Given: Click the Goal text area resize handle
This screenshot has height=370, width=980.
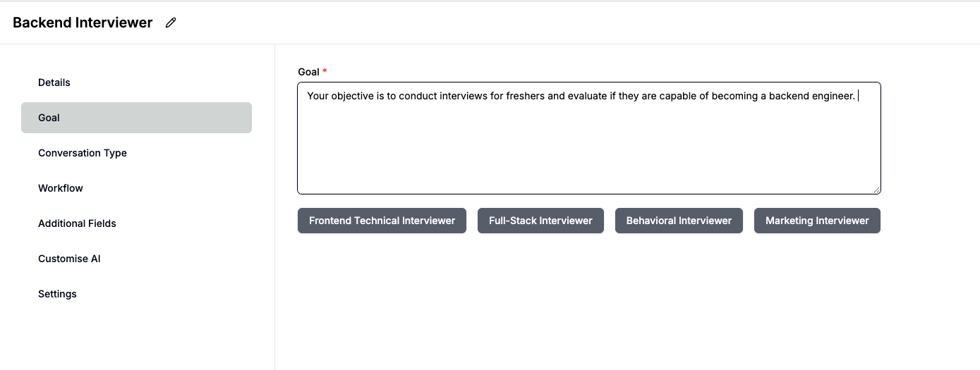Looking at the screenshot, I should pos(876,190).
